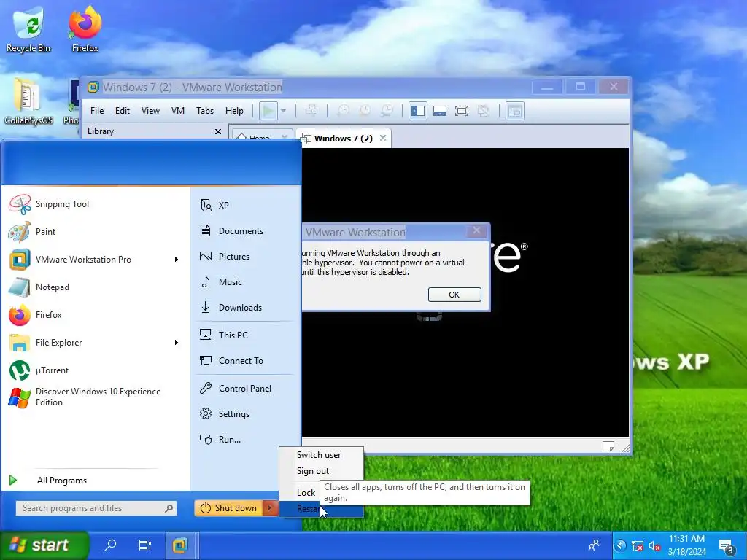
Task: Open VMware Edit menu
Action: click(x=123, y=111)
